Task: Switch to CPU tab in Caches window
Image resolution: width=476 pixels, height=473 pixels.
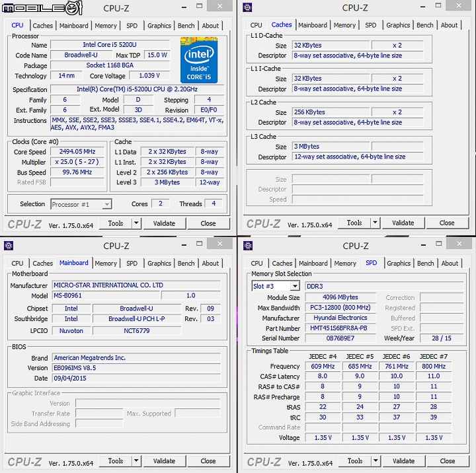Action: click(x=257, y=25)
